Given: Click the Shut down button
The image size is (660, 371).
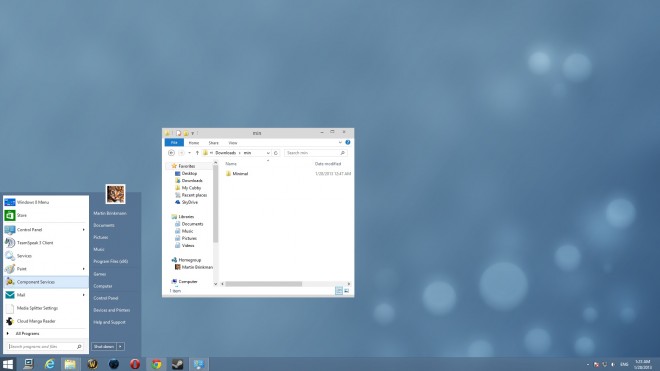Looking at the screenshot, I should (104, 347).
